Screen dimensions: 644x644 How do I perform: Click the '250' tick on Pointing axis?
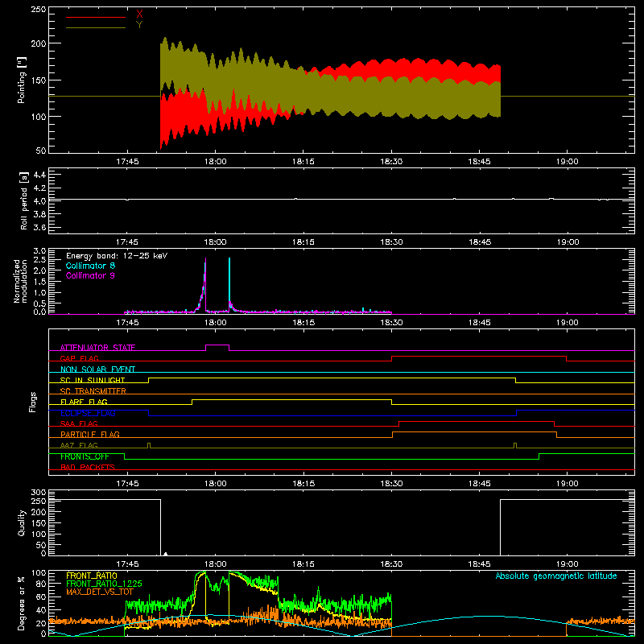click(39, 10)
